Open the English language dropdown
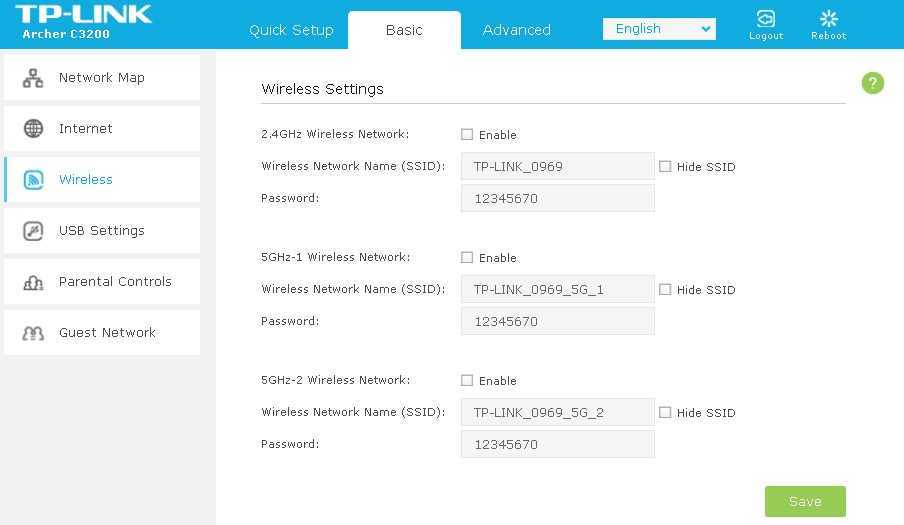 pos(659,29)
